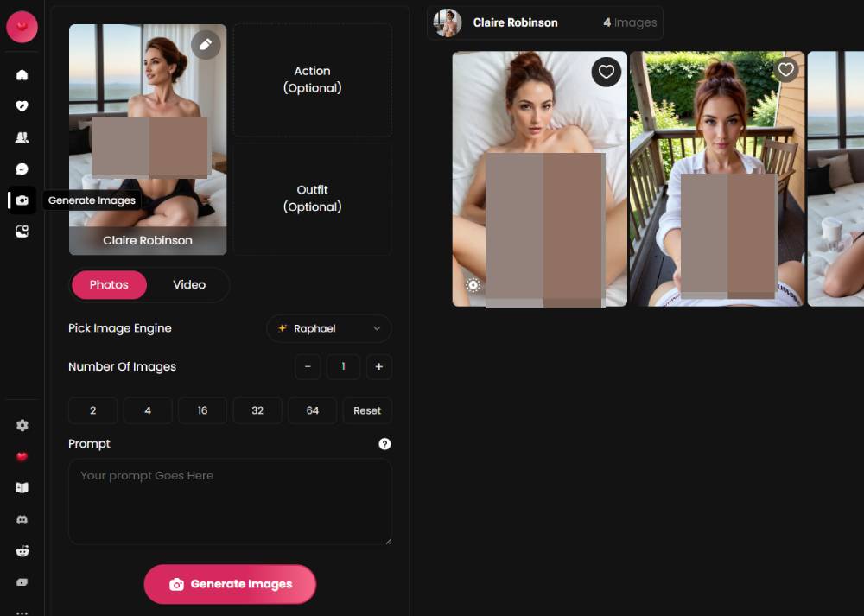Decrease number of images with minus button
Screen dimensions: 864x616
tap(308, 367)
